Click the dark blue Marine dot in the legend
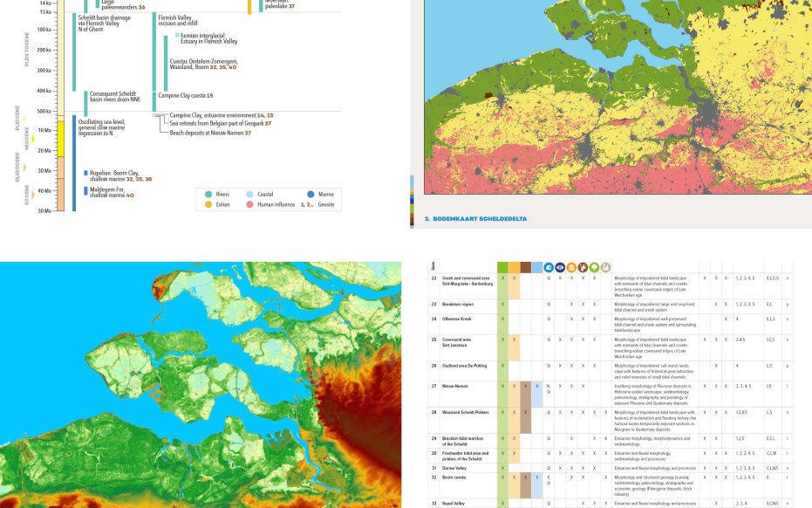Screen dimensions: 812x508 point(310,194)
